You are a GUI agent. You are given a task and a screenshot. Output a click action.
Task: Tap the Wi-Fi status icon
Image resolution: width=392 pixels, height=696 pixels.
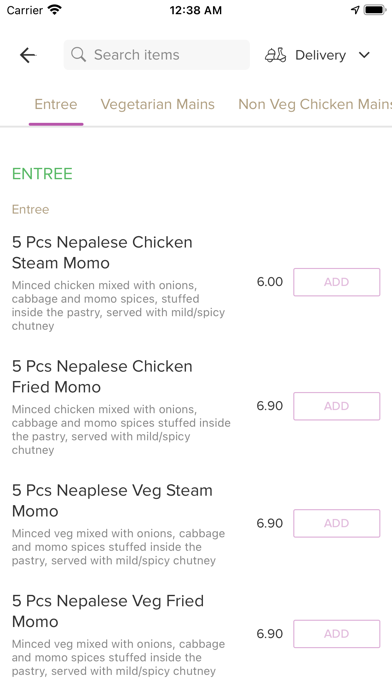click(x=55, y=10)
